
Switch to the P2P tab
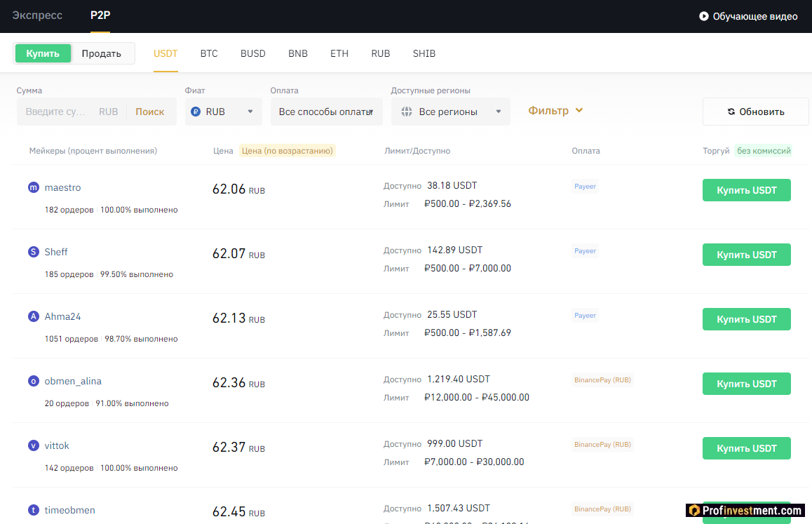[x=100, y=15]
